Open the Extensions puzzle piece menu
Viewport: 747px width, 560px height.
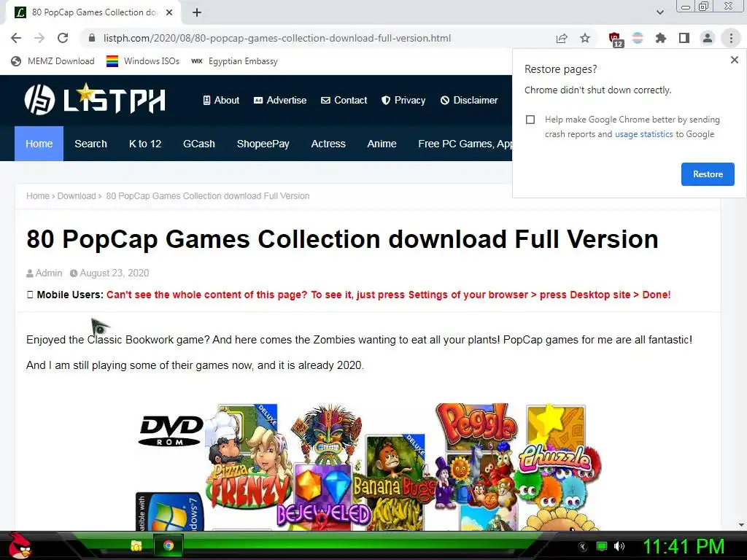pyautogui.click(x=661, y=38)
